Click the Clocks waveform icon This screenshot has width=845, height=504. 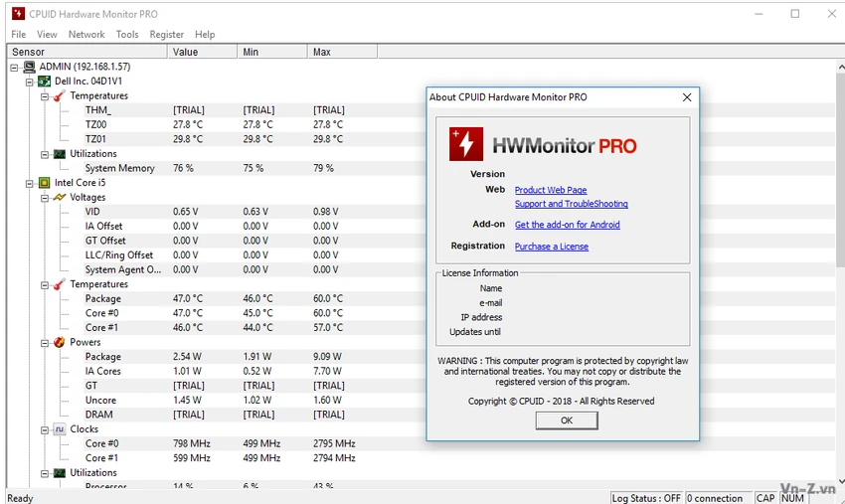pyautogui.click(x=60, y=429)
